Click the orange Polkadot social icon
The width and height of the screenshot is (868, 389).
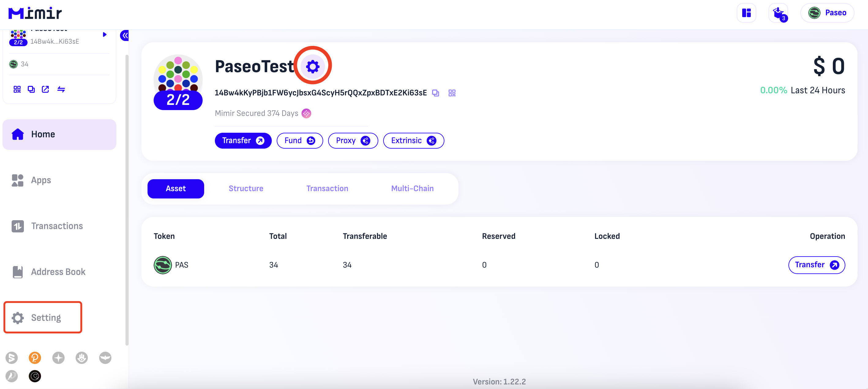click(x=35, y=357)
